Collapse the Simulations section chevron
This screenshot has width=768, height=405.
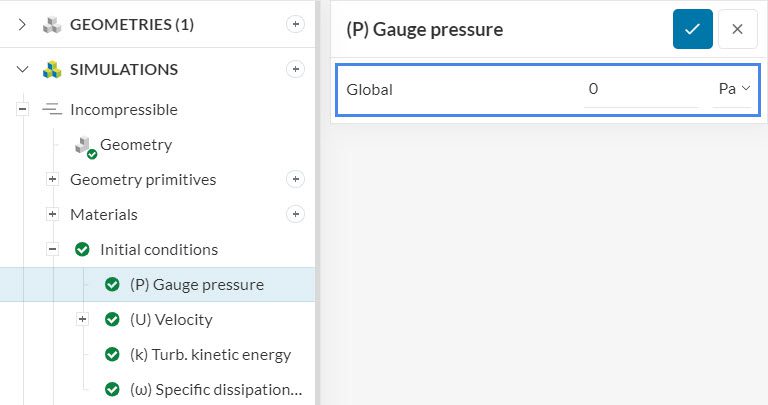[22, 69]
